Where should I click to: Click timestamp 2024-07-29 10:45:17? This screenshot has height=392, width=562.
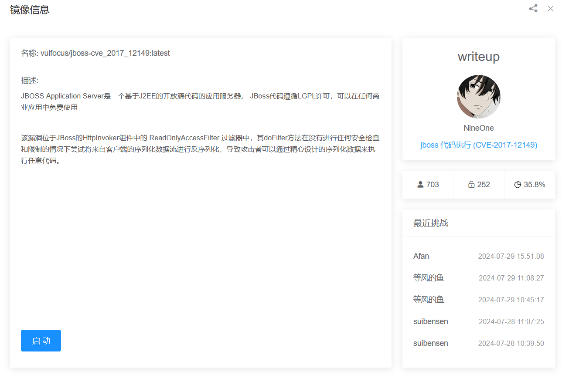pyautogui.click(x=511, y=300)
